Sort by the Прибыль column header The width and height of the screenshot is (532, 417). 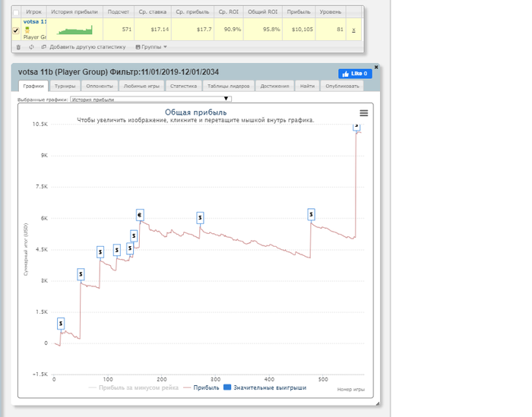[x=299, y=12]
